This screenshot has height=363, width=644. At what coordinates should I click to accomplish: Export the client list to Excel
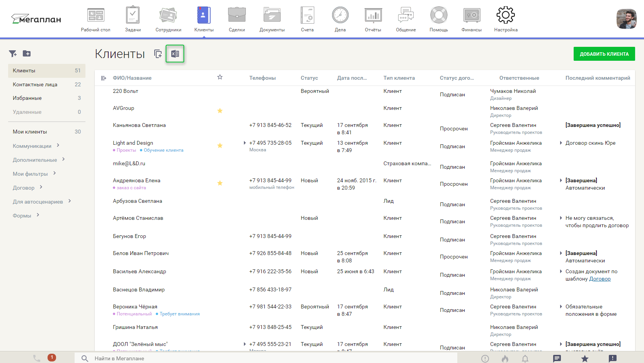coord(174,54)
